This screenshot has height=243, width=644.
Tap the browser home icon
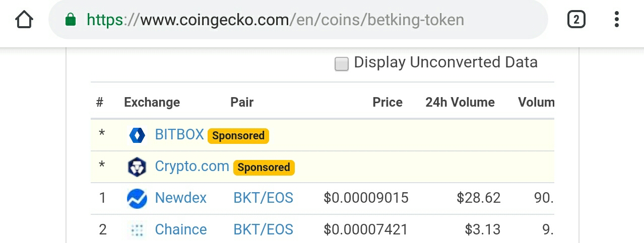tap(24, 20)
